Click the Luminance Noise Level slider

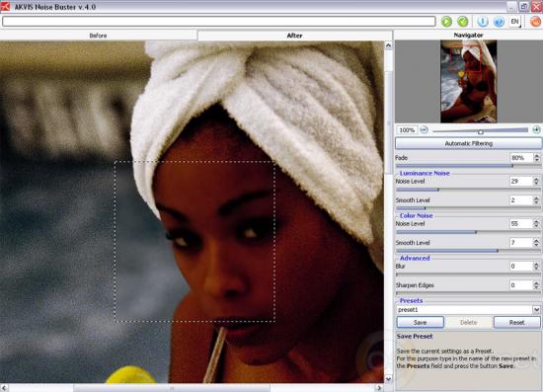pos(468,190)
